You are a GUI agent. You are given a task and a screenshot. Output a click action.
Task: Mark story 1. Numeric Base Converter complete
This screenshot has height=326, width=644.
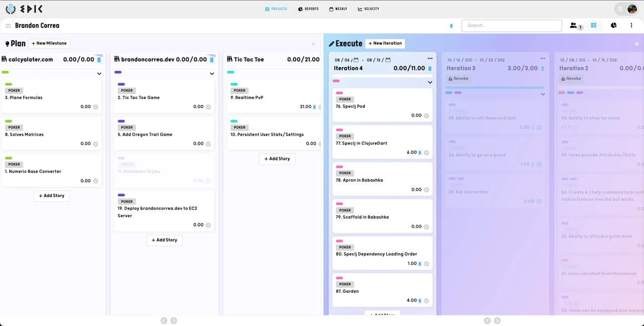[x=96, y=181]
